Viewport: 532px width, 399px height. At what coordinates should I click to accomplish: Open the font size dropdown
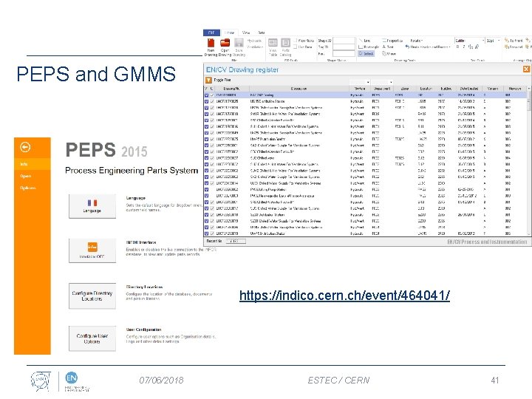point(499,41)
